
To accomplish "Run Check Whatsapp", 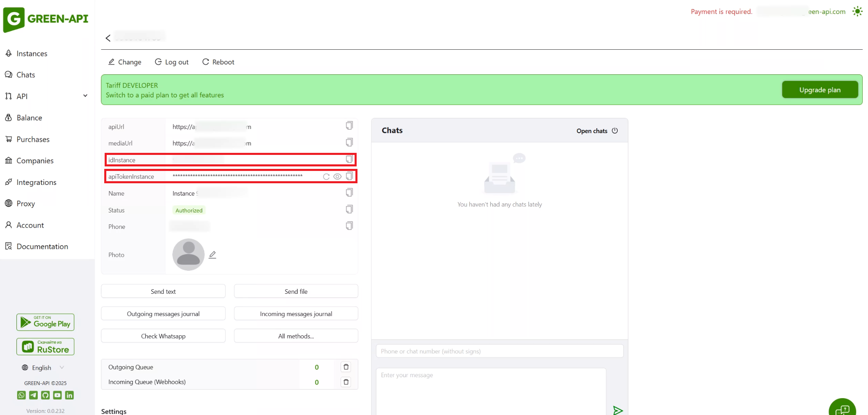I will [x=163, y=336].
